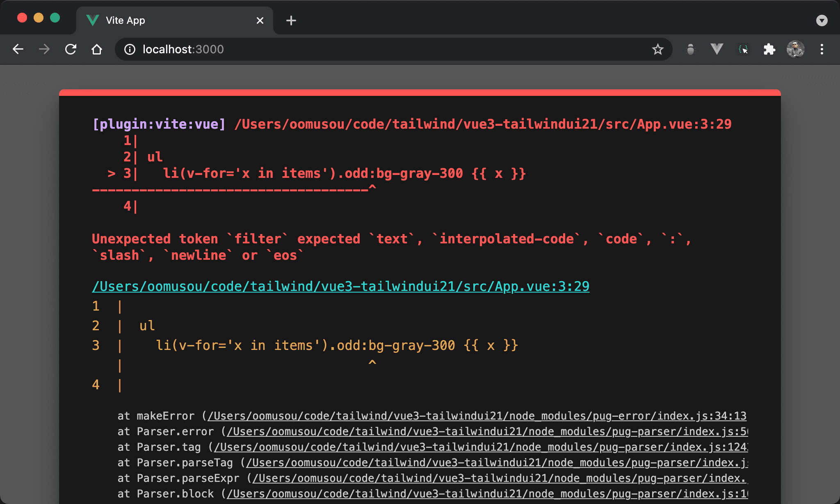840x504 pixels.
Task: Open the Chrome three-dot menu
Action: pos(822,49)
